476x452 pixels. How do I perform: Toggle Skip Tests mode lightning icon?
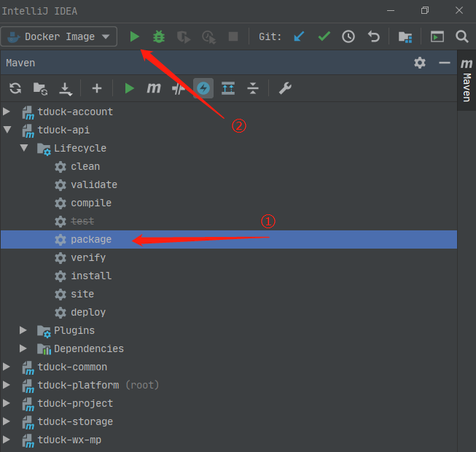203,88
